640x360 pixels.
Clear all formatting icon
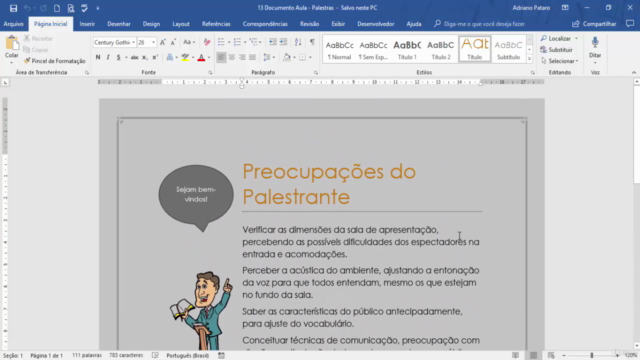[x=207, y=42]
